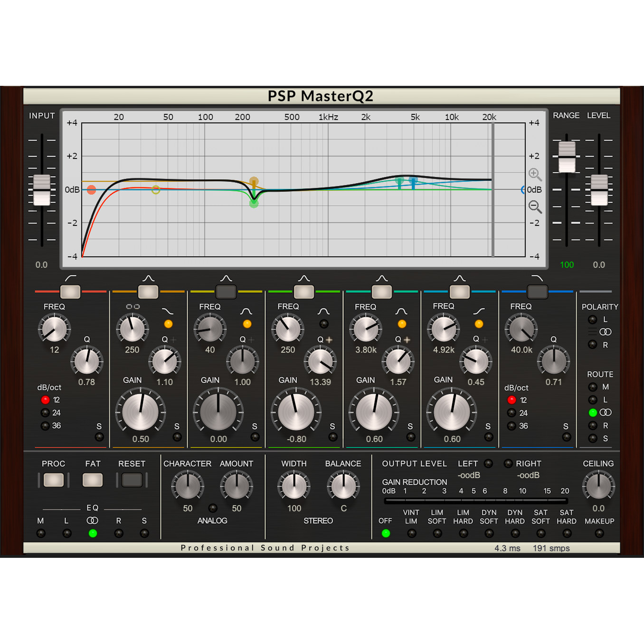This screenshot has height=644, width=644.
Task: Enable solo S on 3.80k band
Action: coord(411,437)
